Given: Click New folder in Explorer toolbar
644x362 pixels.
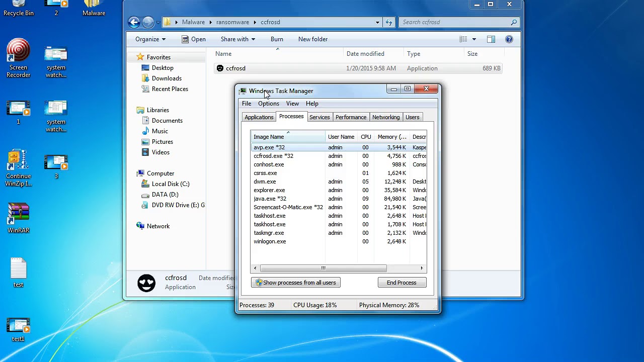Looking at the screenshot, I should pos(313,39).
